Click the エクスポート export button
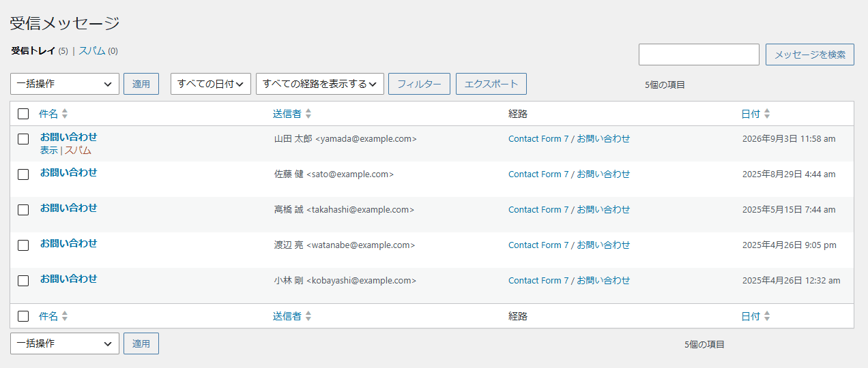Screen dimensions: 868x368 [491, 84]
